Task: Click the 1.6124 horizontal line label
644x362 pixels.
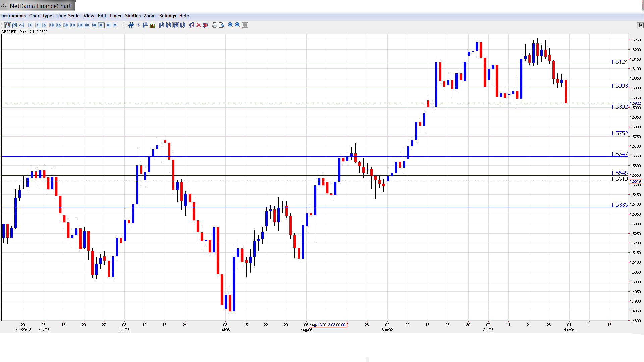Action: [x=619, y=62]
